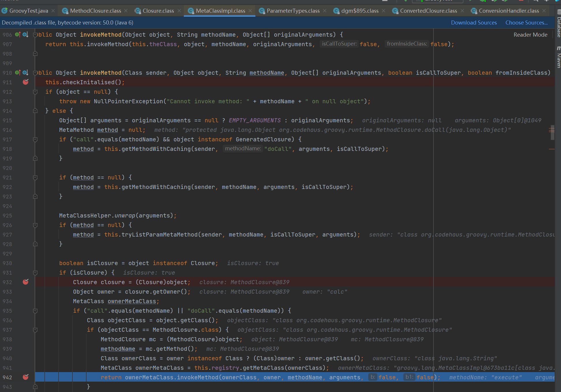Click the Download Sources link
This screenshot has height=392, width=561.
click(x=474, y=22)
